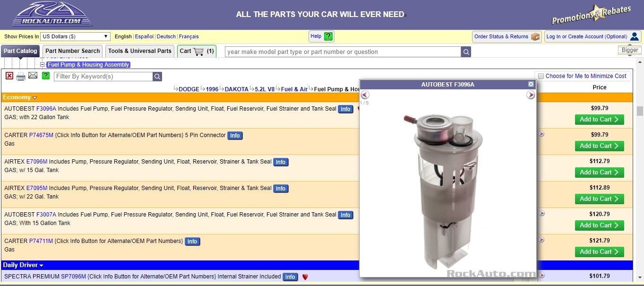Image resolution: width=644 pixels, height=286 pixels.
Task: Show next image in the AUTOBEST F3096A popup
Action: 531,95
